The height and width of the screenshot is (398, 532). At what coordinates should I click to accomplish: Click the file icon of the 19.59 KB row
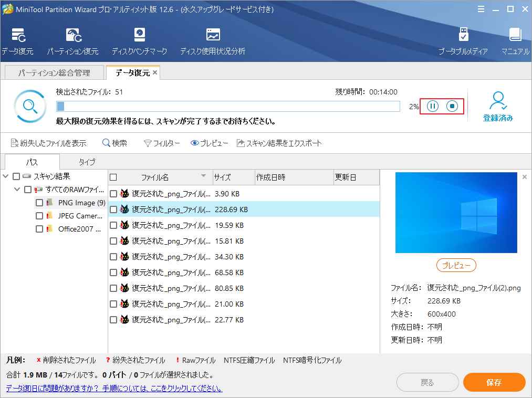pyautogui.click(x=124, y=225)
